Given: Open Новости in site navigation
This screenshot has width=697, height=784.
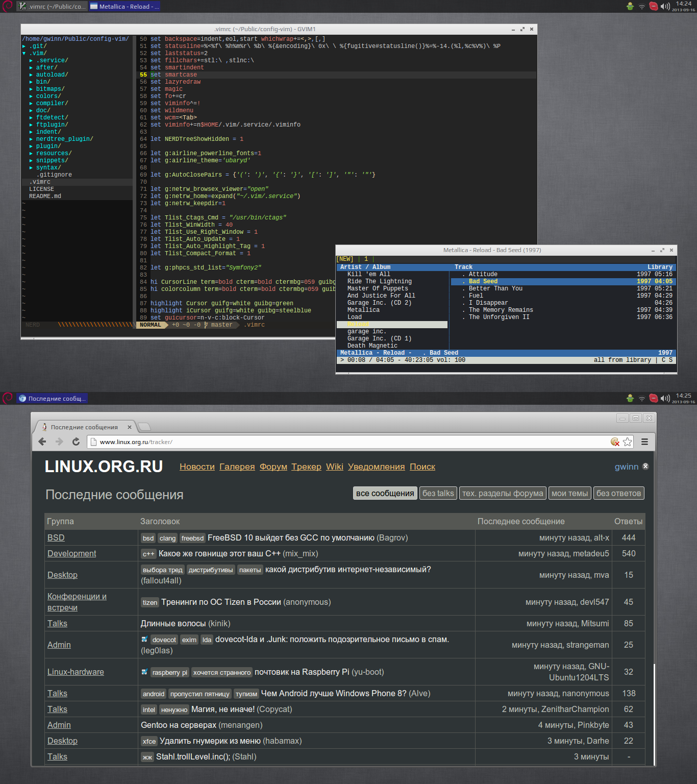Looking at the screenshot, I should [197, 467].
